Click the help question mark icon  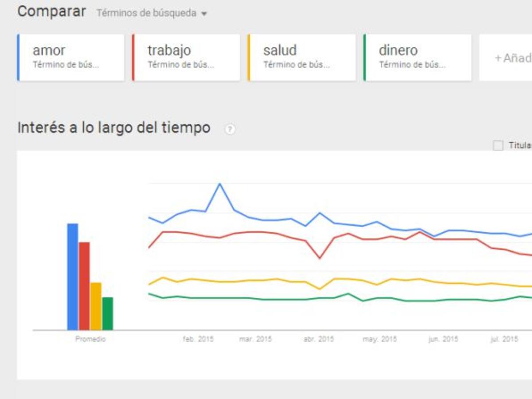[230, 129]
